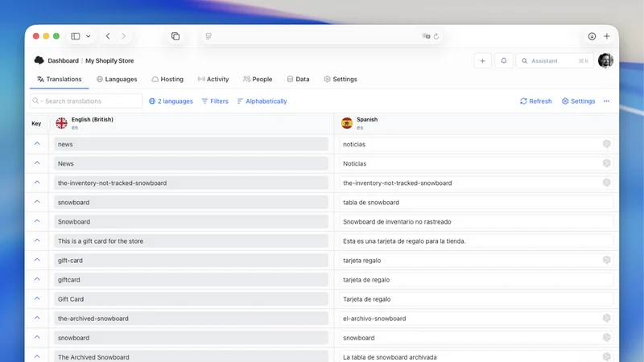Switch to the Languages tab
The image size is (644, 362).
click(117, 79)
